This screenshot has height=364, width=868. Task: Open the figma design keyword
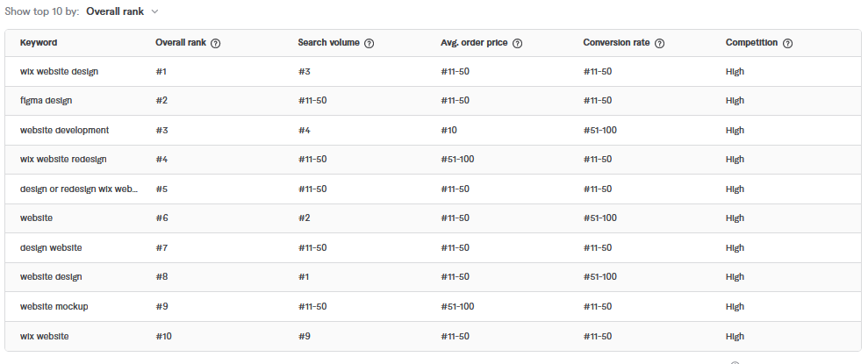pos(46,101)
